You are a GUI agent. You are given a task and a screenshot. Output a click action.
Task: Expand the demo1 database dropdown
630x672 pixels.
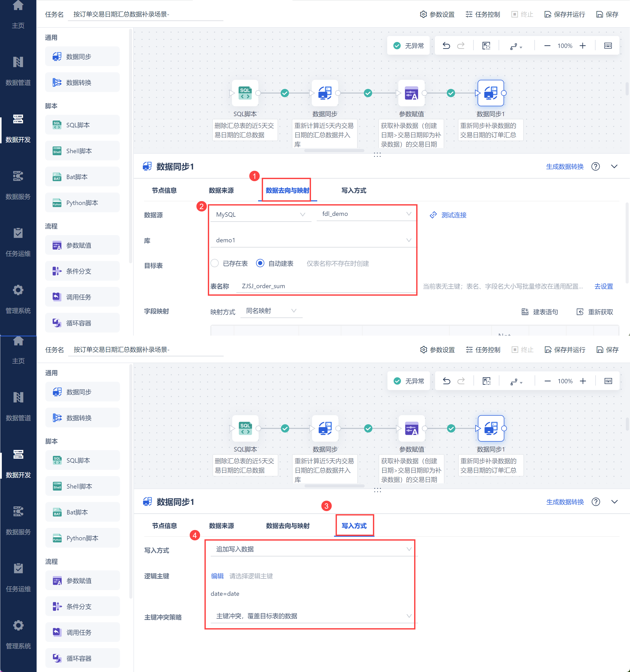coord(313,240)
